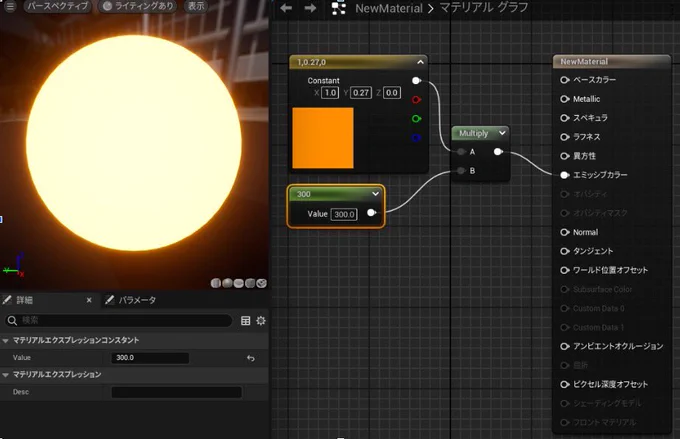Reset Value to default arrow

point(250,358)
